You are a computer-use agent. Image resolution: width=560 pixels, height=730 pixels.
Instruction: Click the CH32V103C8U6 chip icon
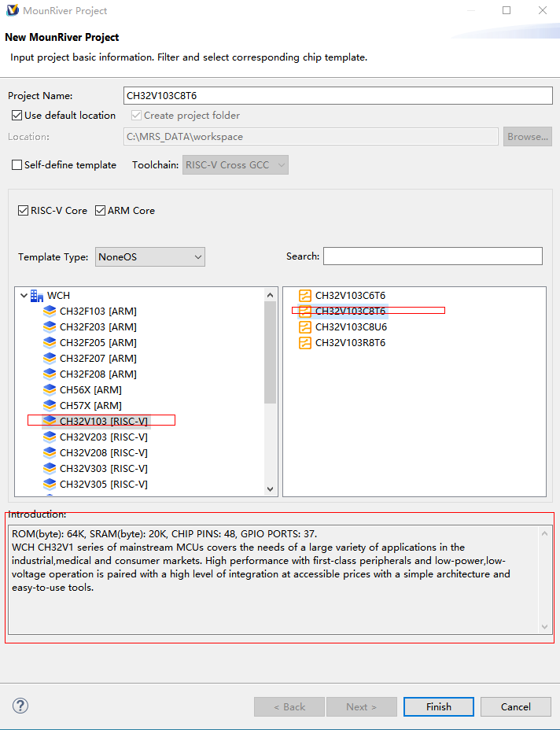305,326
